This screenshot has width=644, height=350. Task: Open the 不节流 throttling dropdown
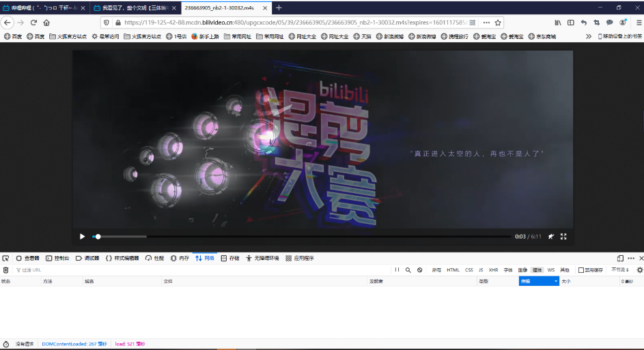click(x=620, y=270)
